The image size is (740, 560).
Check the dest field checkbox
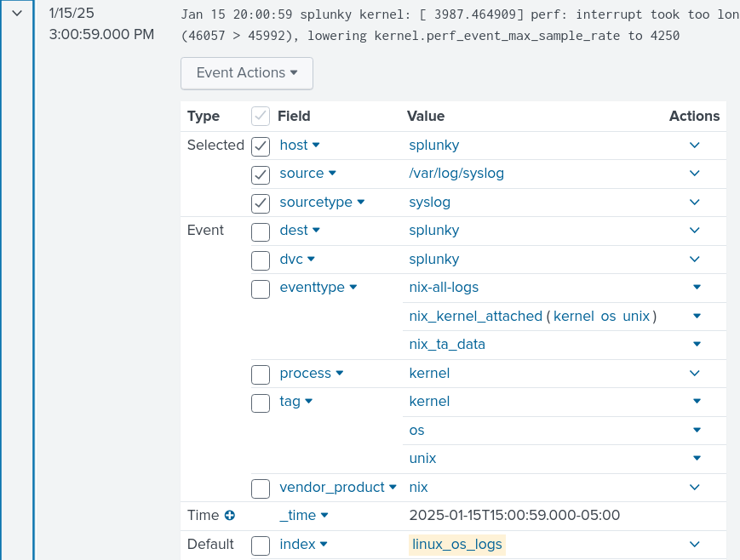coord(261,232)
